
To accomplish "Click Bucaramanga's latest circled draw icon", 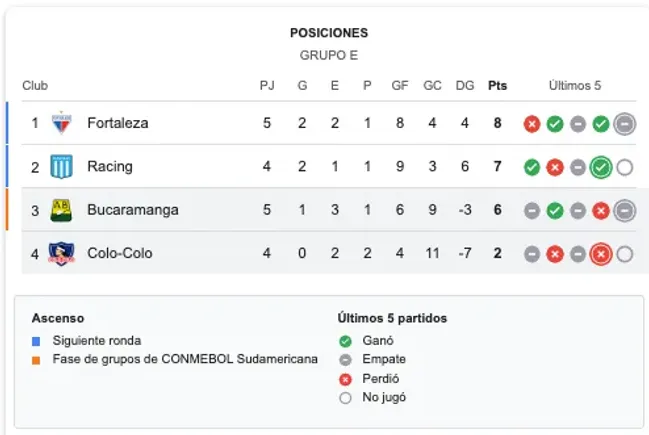I will 625,210.
